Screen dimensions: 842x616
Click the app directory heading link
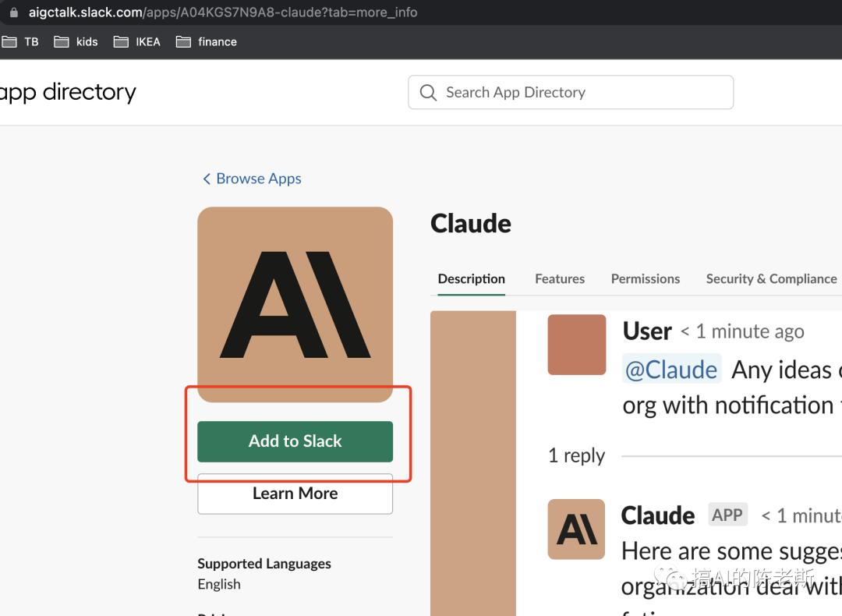(68, 92)
